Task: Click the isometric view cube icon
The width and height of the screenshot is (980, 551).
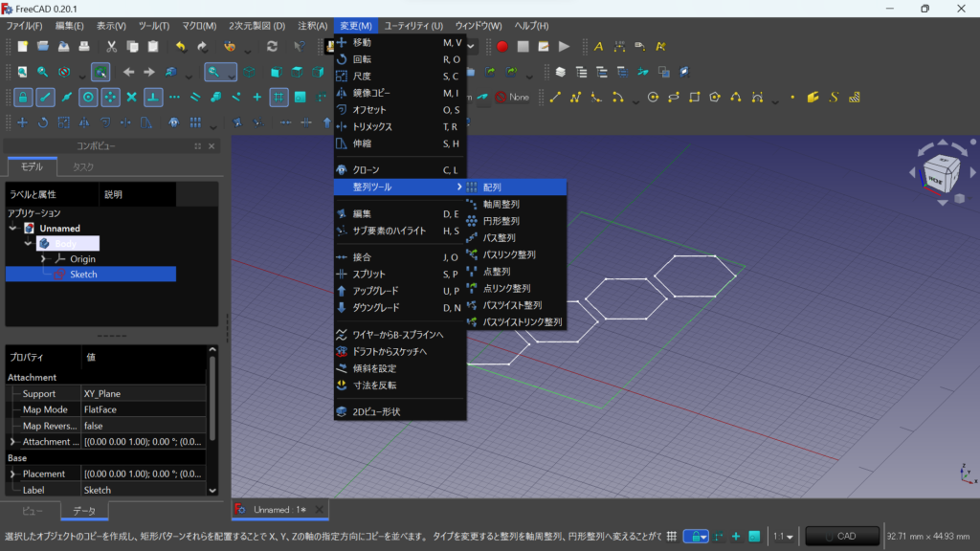Action: [249, 72]
